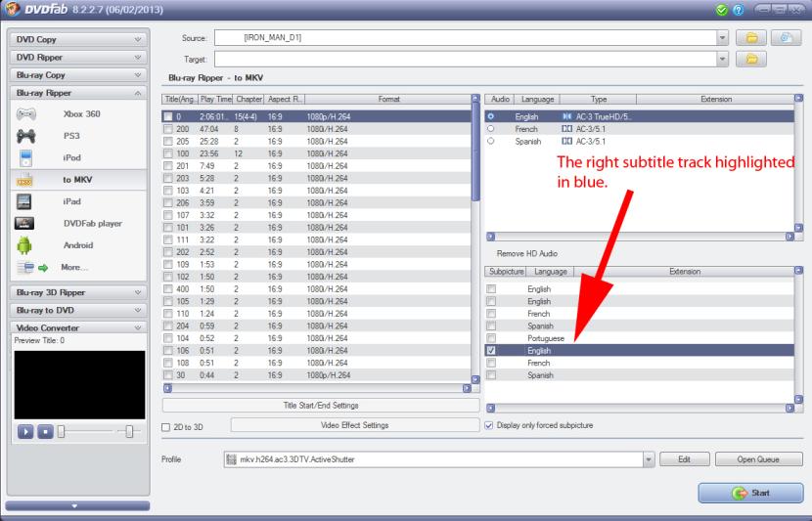Select the Xbox 360 ripper icon
Viewport: 812px width, 521px height.
pyautogui.click(x=25, y=113)
